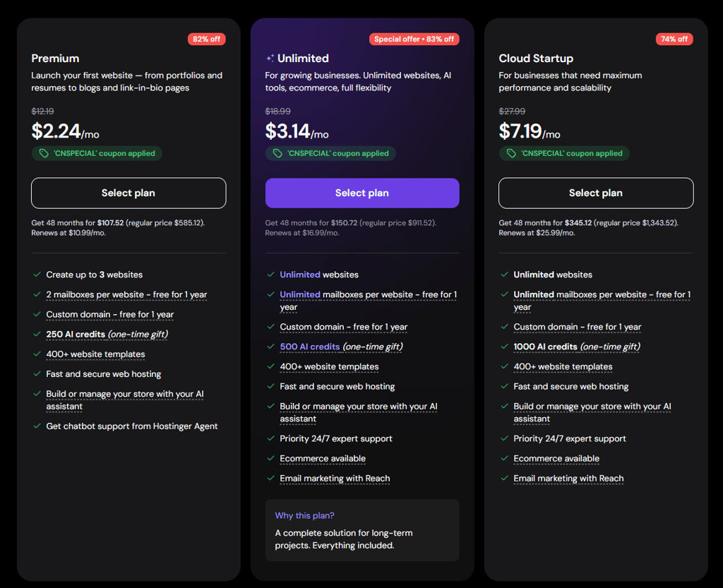Open 'Build or manage your store' in Premium
The width and height of the screenshot is (723, 588).
pyautogui.click(x=124, y=400)
